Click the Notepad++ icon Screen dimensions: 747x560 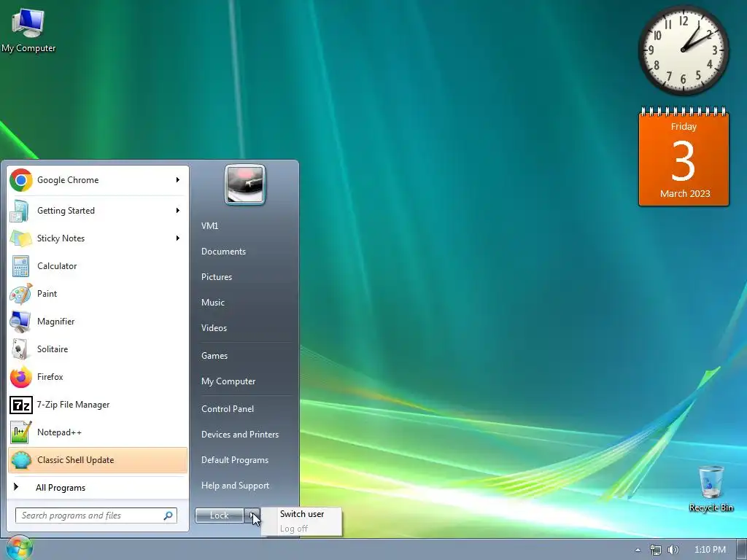point(20,432)
